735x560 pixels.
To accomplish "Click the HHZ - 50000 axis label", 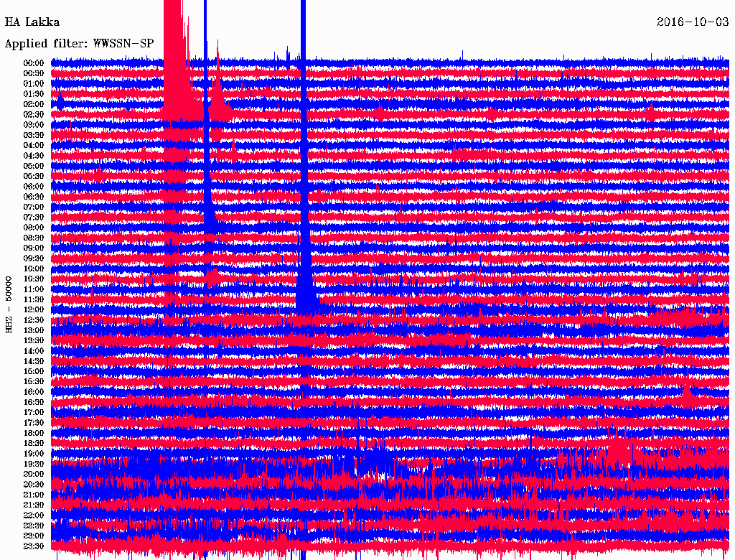I will tap(9, 305).
